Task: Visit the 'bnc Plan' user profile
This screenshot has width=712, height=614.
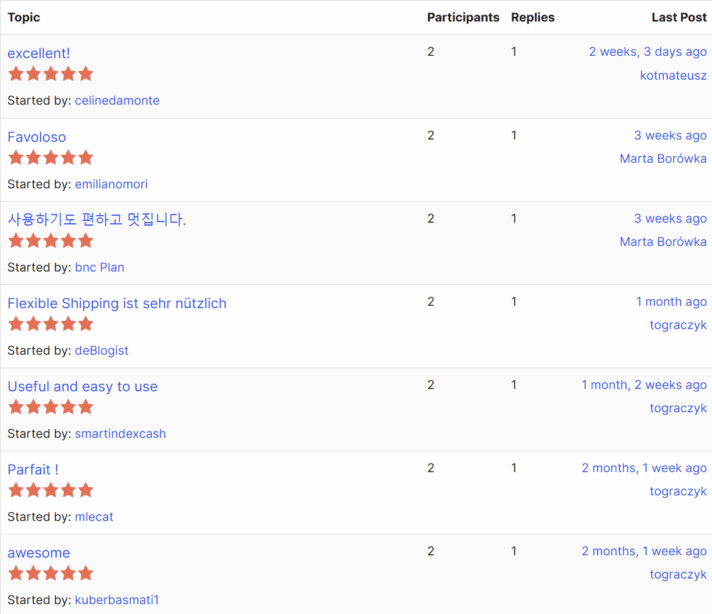Action: coord(99,267)
